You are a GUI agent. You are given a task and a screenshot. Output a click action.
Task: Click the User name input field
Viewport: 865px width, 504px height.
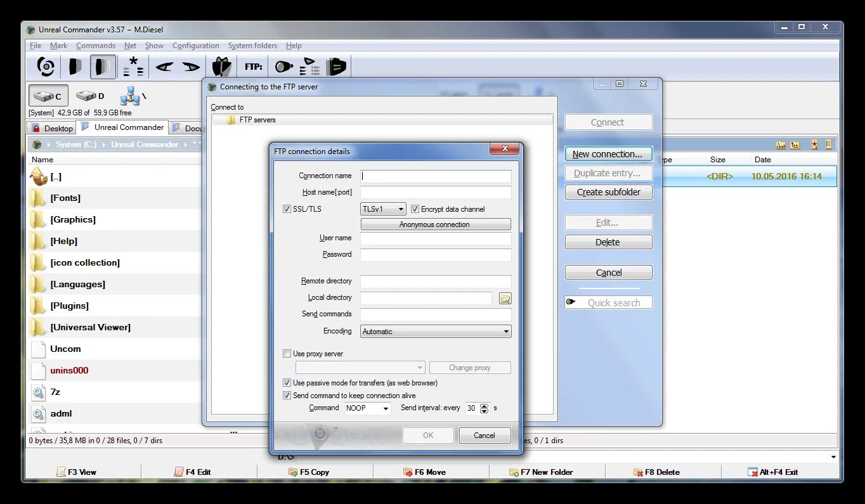coord(436,238)
